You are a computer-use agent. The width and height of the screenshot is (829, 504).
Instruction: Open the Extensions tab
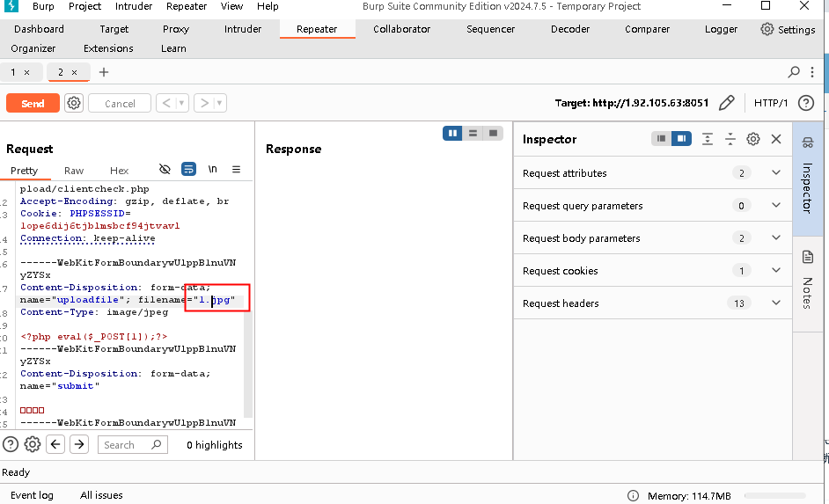[x=108, y=48]
